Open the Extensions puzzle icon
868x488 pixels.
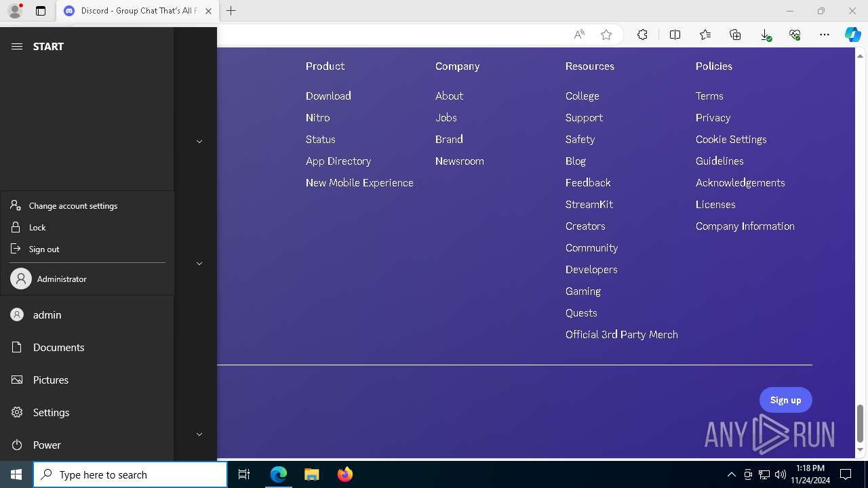click(x=642, y=35)
